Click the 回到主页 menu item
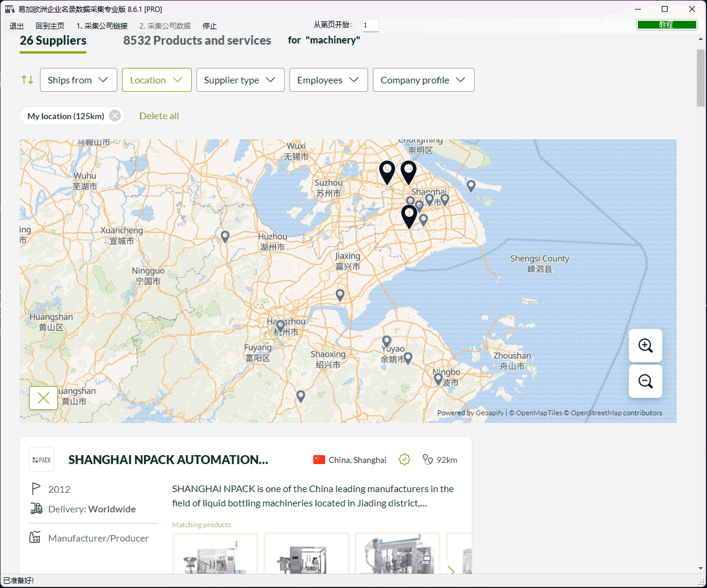The width and height of the screenshot is (707, 588). click(x=50, y=26)
